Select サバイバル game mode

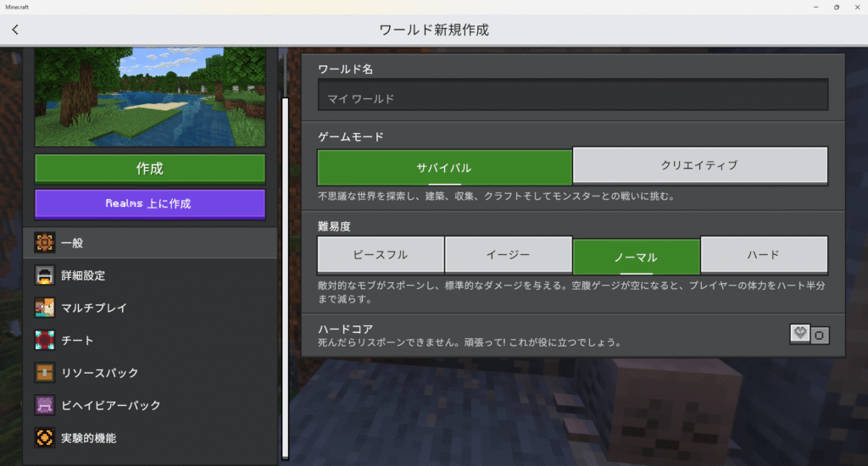(x=444, y=167)
